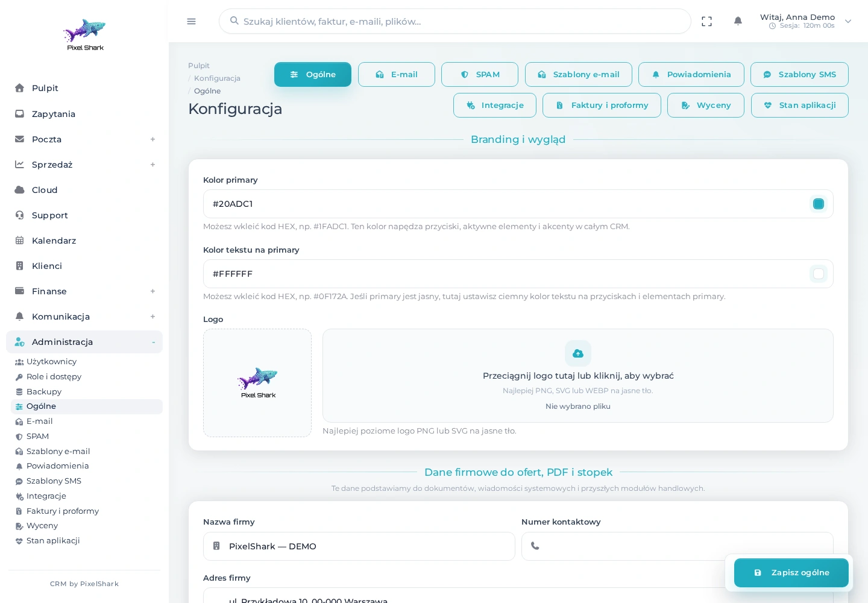Viewport: 868px width, 603px height.
Task: Open Stan aplikacji sidebar item
Action: [87, 541]
